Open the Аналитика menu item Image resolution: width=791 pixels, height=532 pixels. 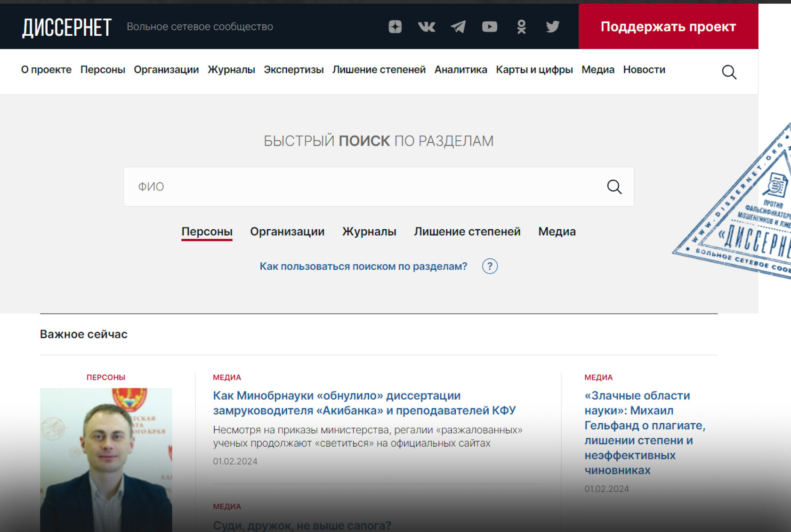(x=460, y=70)
